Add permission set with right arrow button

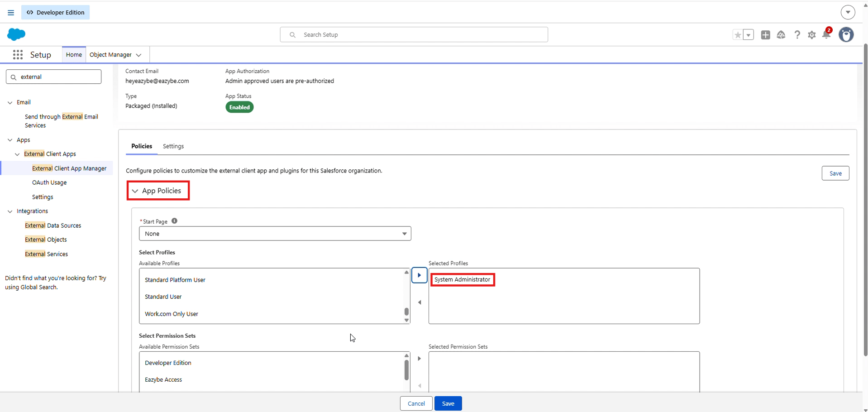[x=420, y=359]
